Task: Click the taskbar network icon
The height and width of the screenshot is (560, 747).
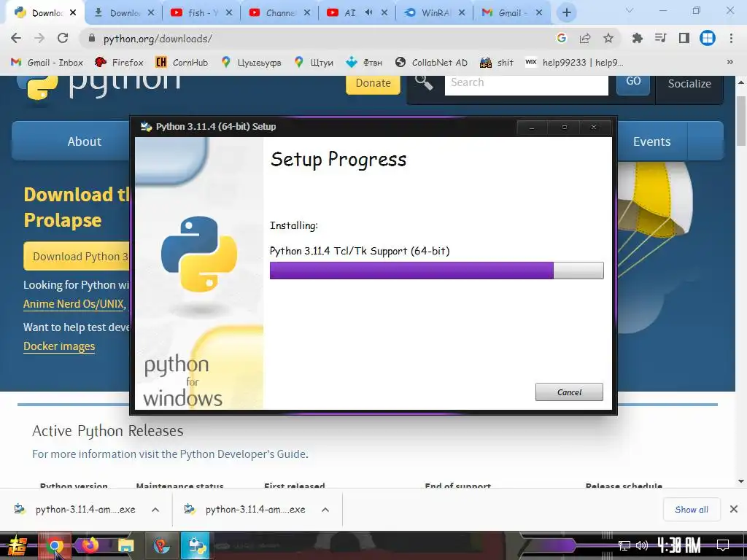Action: coord(624,545)
